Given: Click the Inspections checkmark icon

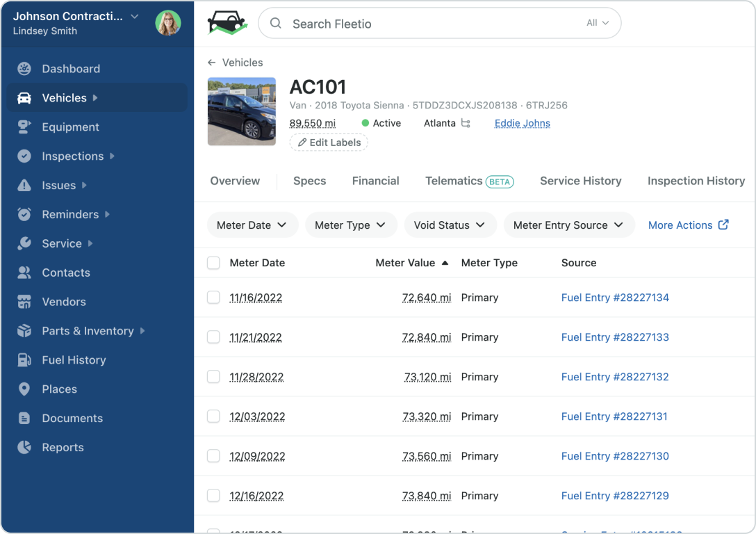Looking at the screenshot, I should pos(24,156).
